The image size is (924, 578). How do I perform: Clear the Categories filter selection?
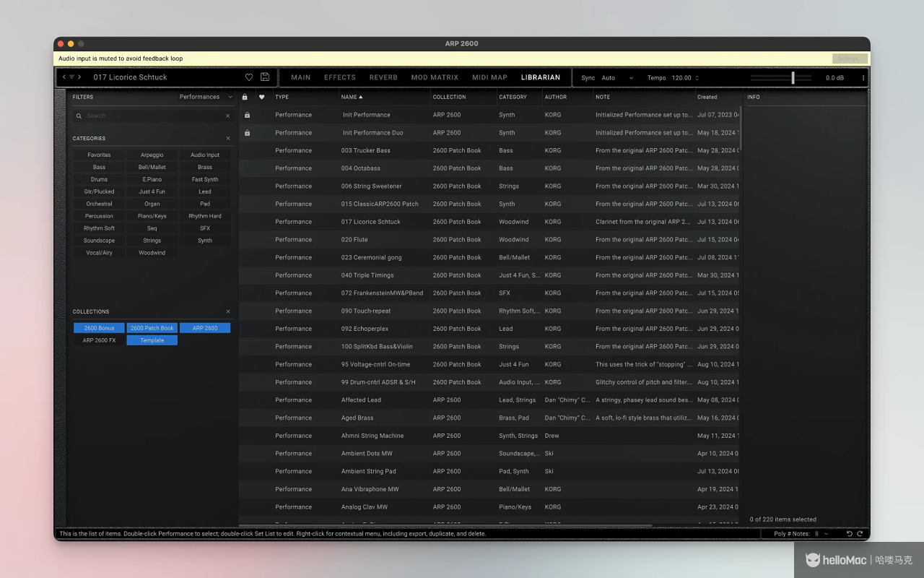click(x=228, y=138)
